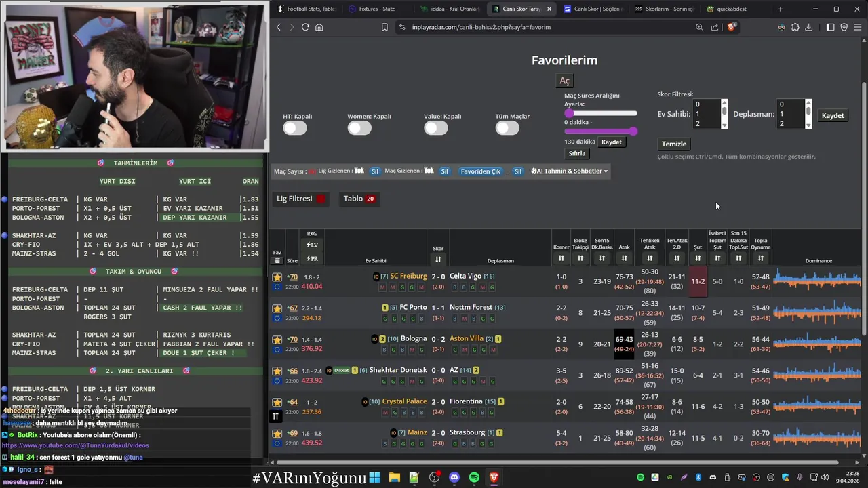Click the star favorite icon for Mainz row
868x488 pixels.
(x=277, y=433)
